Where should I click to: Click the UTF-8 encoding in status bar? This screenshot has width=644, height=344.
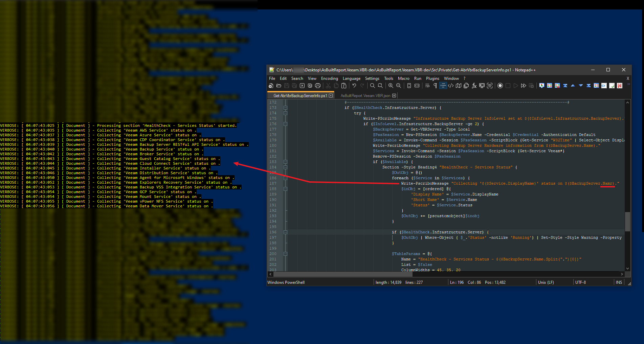pos(581,282)
